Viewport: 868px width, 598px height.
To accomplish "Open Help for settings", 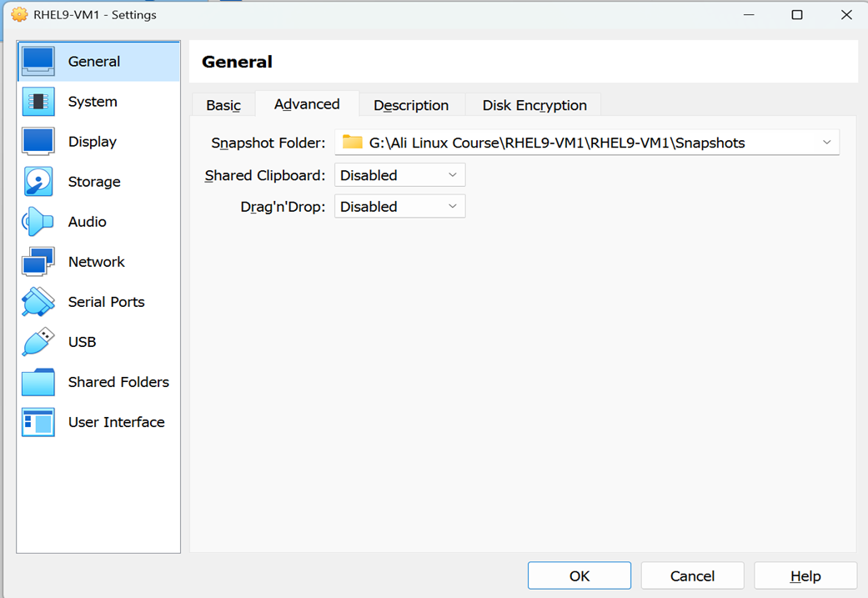I will [x=805, y=575].
